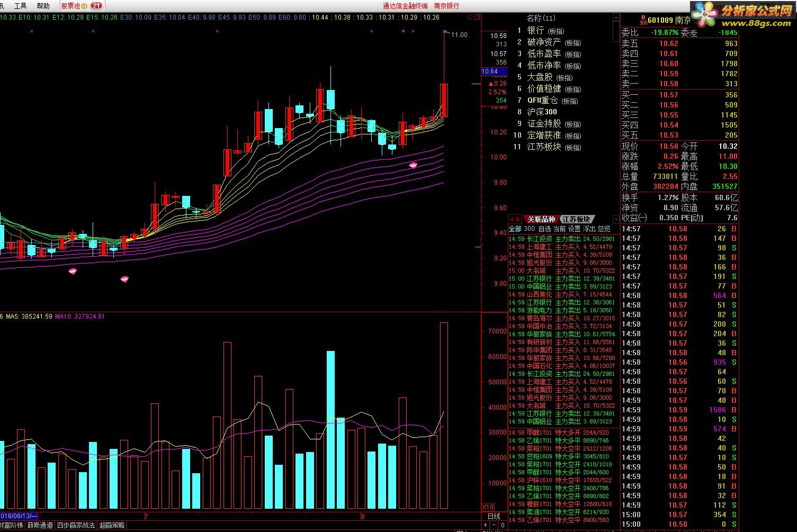This screenshot has height=532, width=797.
Task: Click MA10: 327924.81 volume indicator label
Action: coord(80,317)
